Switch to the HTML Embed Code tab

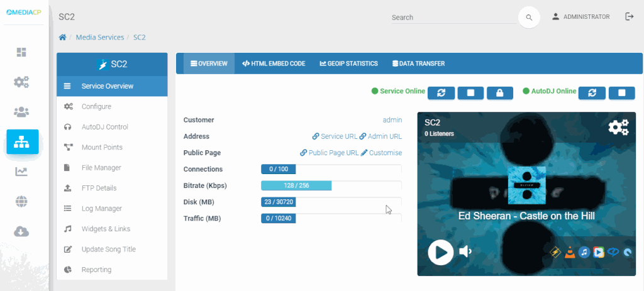point(274,63)
